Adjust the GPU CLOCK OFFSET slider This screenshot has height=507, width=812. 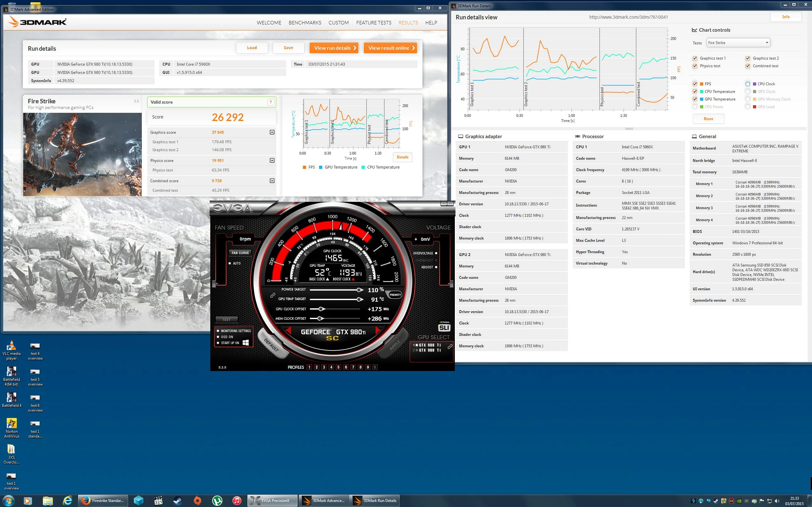[x=321, y=309]
